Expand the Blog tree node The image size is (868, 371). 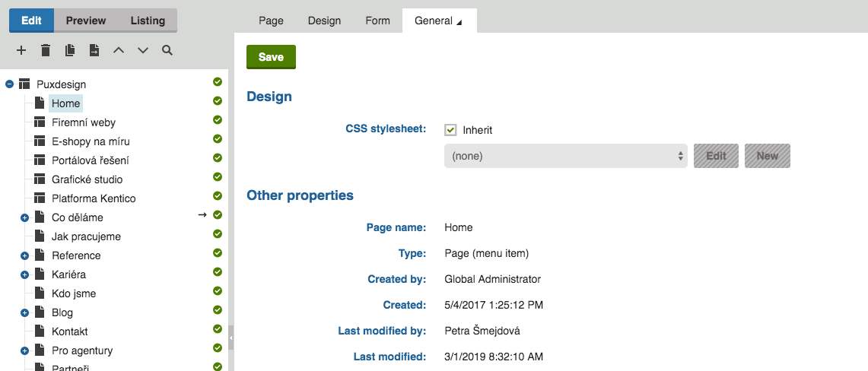point(24,312)
